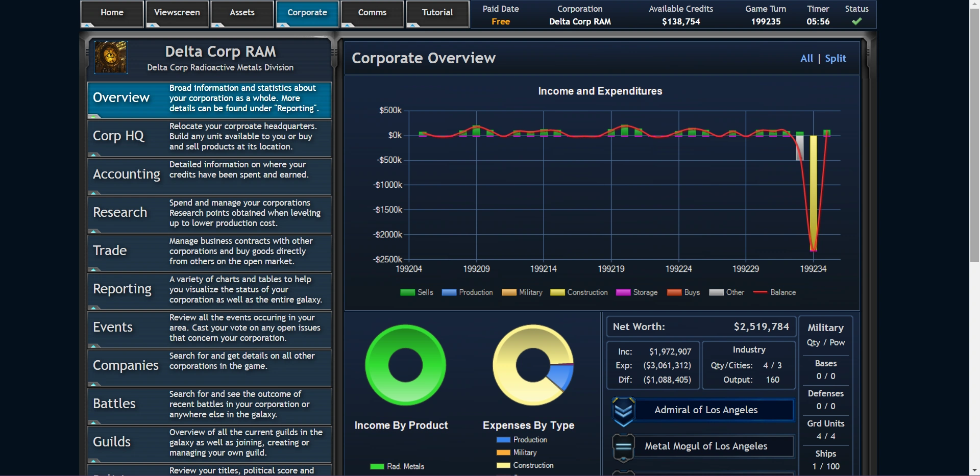The width and height of the screenshot is (980, 476).
Task: Show All in Corporate Overview
Action: (x=806, y=58)
